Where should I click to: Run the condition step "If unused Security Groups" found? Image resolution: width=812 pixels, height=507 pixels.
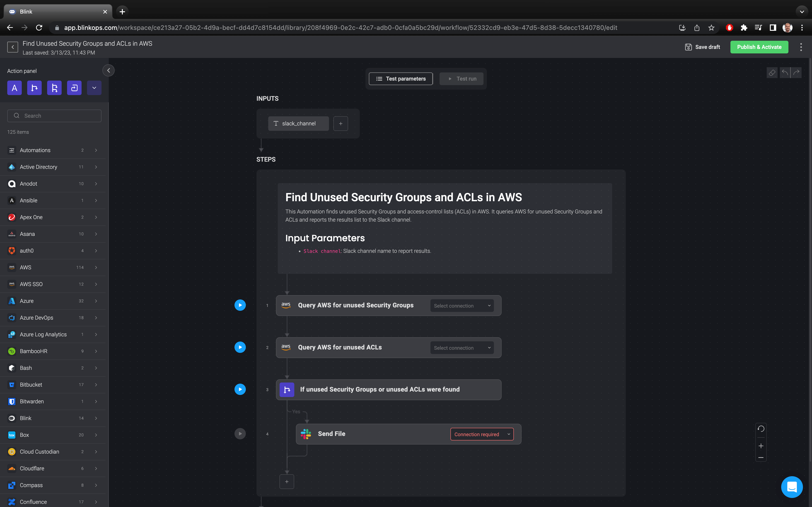(x=240, y=389)
